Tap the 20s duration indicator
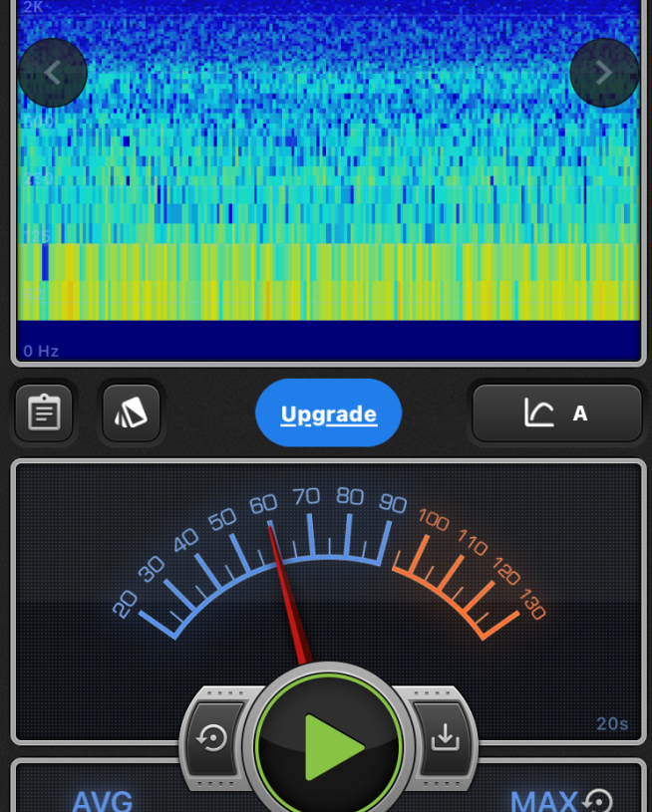This screenshot has height=812, width=652. tap(612, 723)
